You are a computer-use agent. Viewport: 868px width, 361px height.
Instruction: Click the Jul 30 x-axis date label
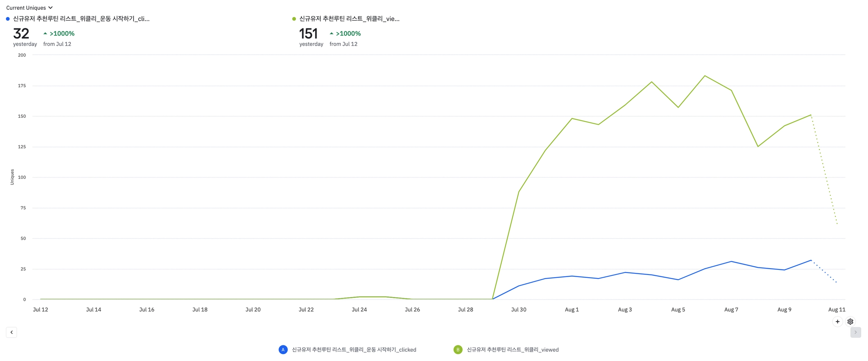(x=518, y=310)
